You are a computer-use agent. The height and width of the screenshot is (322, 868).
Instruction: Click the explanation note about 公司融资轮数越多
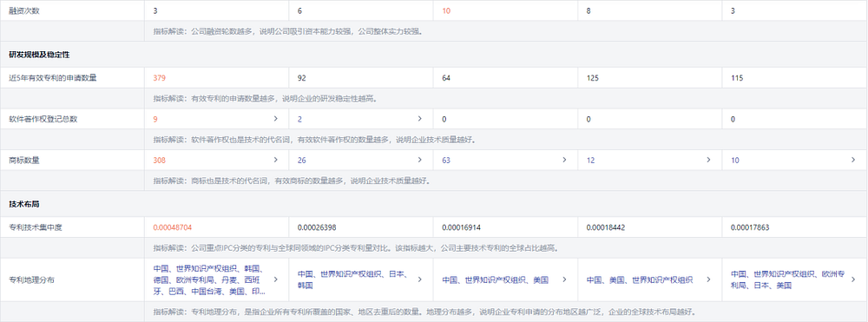tap(288, 31)
